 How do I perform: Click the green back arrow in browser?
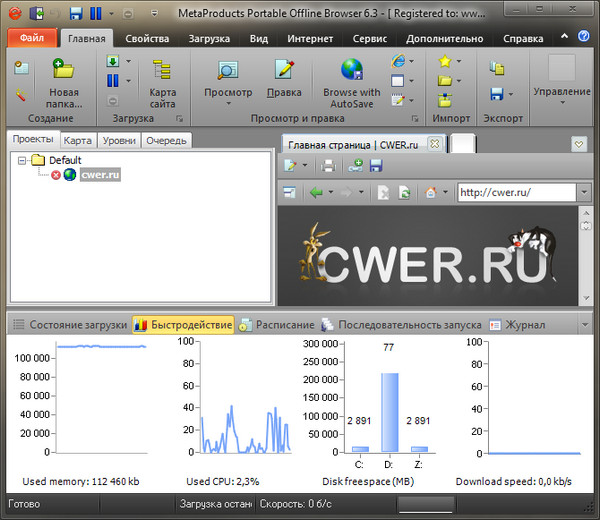[316, 192]
